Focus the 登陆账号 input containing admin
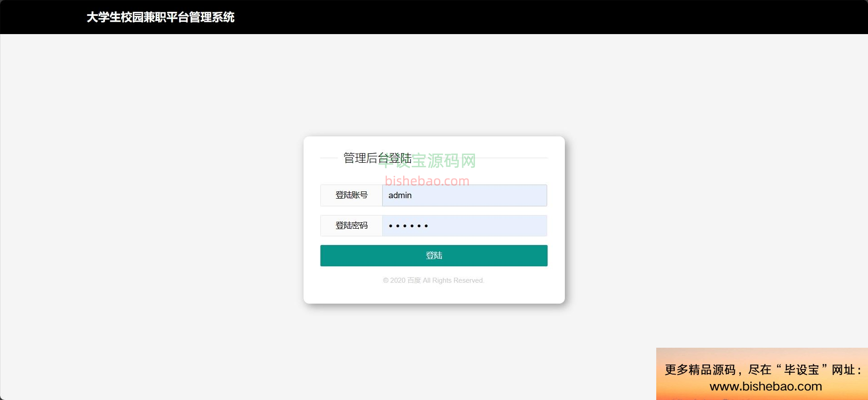This screenshot has width=868, height=400. point(464,195)
